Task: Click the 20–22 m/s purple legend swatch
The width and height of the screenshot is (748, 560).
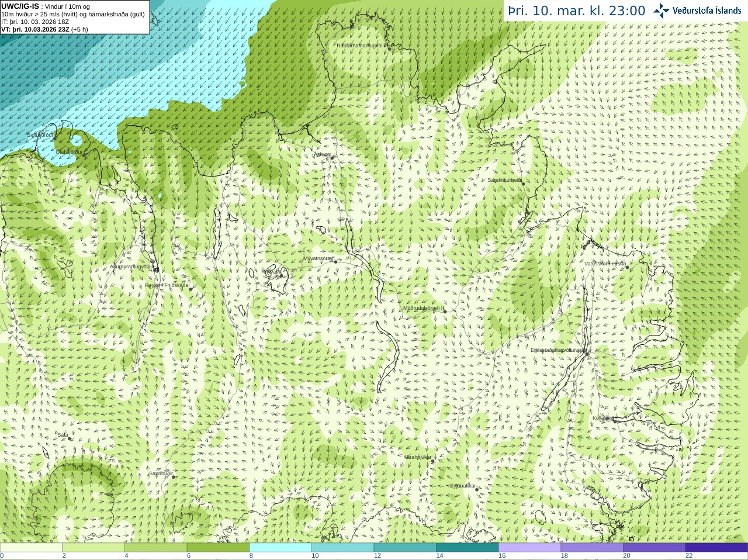Action: [x=654, y=548]
